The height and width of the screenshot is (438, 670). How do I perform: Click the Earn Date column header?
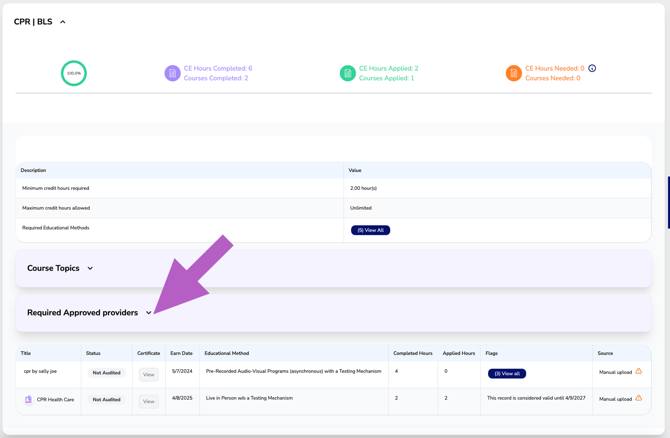pyautogui.click(x=181, y=353)
